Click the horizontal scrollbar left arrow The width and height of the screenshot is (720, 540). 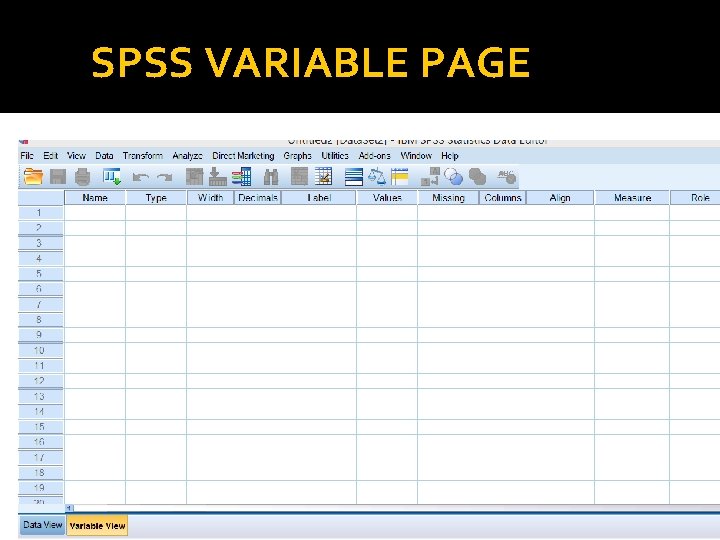[69, 508]
